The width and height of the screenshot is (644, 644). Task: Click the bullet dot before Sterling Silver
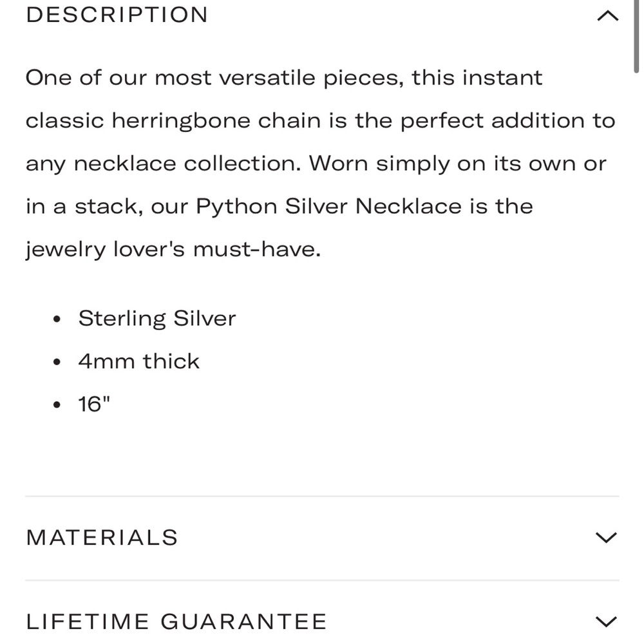point(57,319)
